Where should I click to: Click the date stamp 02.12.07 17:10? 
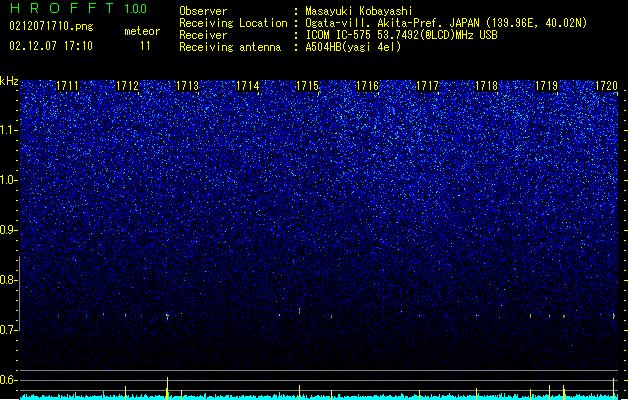pos(51,46)
